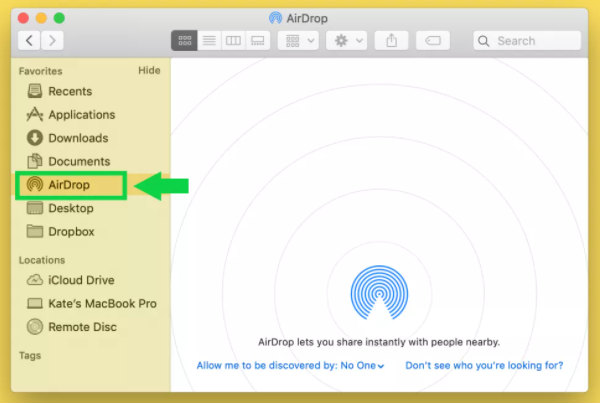Viewport: 600px width, 404px height.
Task: Click the Tags section header
Action: [x=30, y=355]
